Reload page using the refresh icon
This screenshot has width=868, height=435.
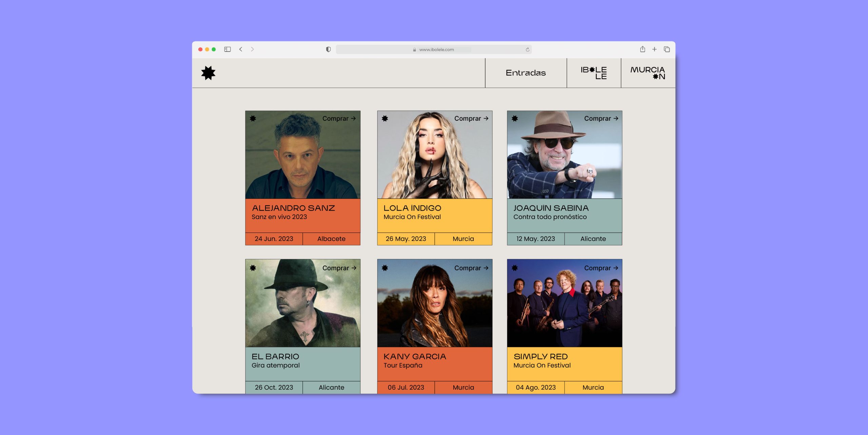(527, 50)
